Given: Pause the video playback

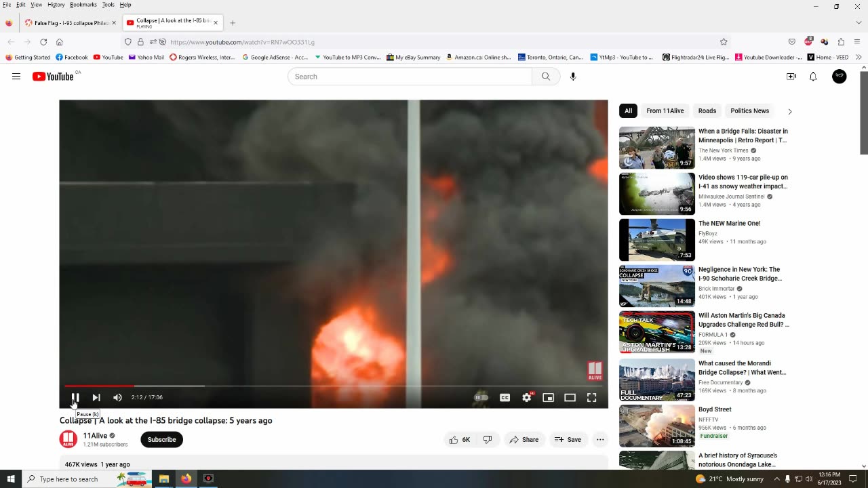Looking at the screenshot, I should [x=75, y=398].
